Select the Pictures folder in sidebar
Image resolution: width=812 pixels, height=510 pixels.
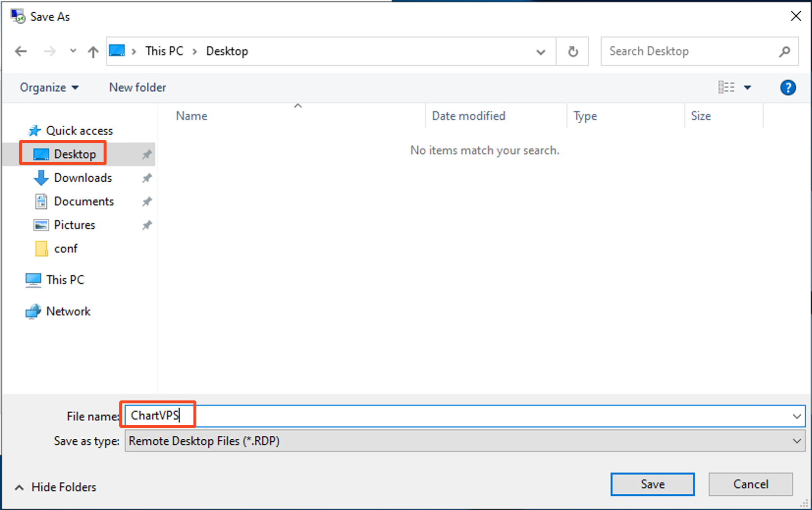click(74, 225)
